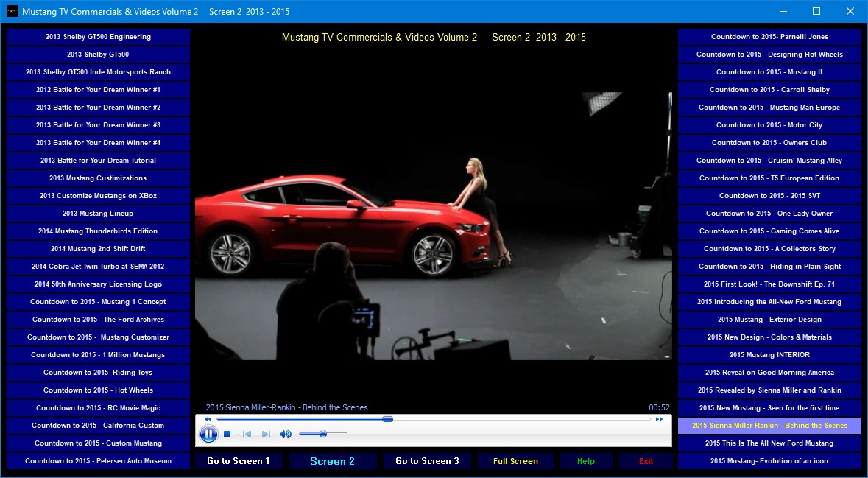
Task: Play the 2013 Shelby GT500 video
Action: coord(98,55)
